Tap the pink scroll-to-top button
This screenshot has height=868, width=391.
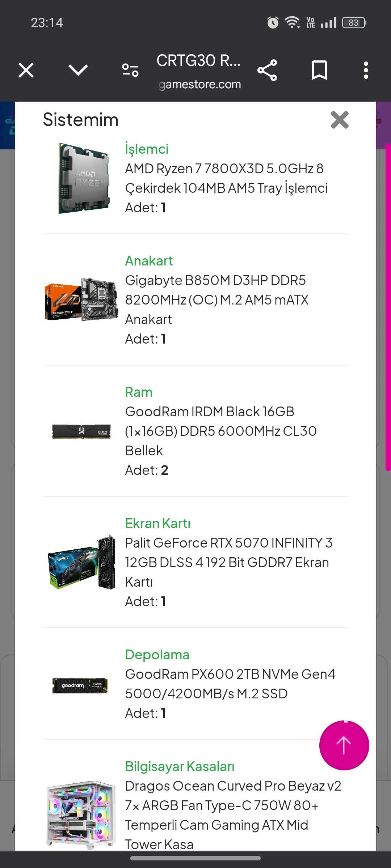click(x=344, y=745)
